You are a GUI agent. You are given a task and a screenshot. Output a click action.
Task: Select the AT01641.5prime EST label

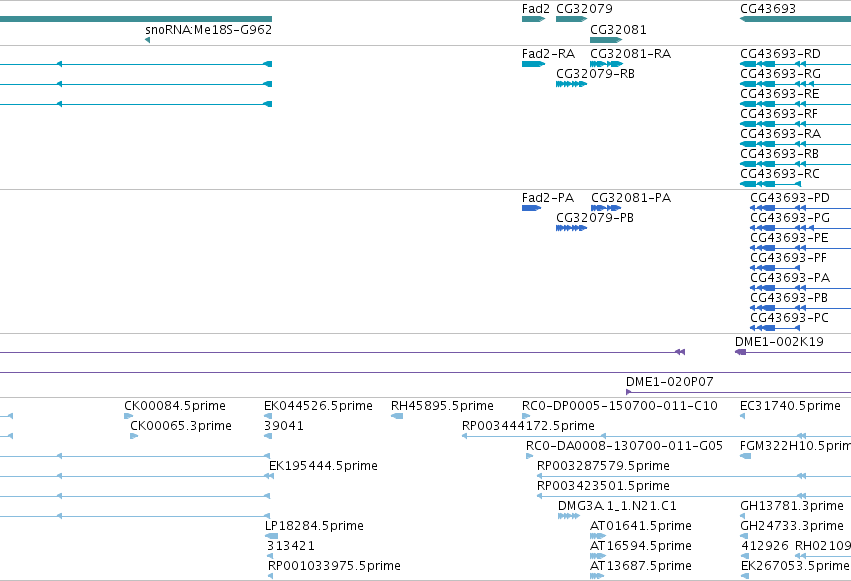coord(640,526)
